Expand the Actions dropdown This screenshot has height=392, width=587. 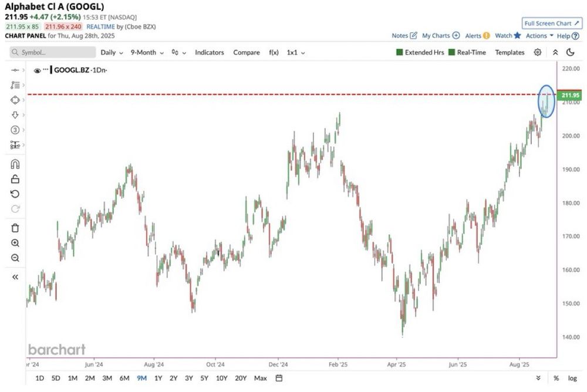[539, 36]
